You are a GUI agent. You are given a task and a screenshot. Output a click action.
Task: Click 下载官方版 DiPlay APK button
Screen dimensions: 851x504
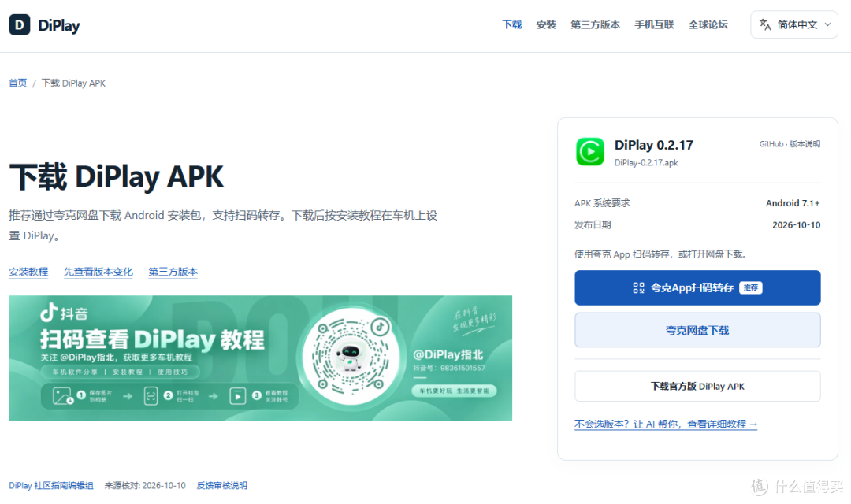click(x=697, y=387)
